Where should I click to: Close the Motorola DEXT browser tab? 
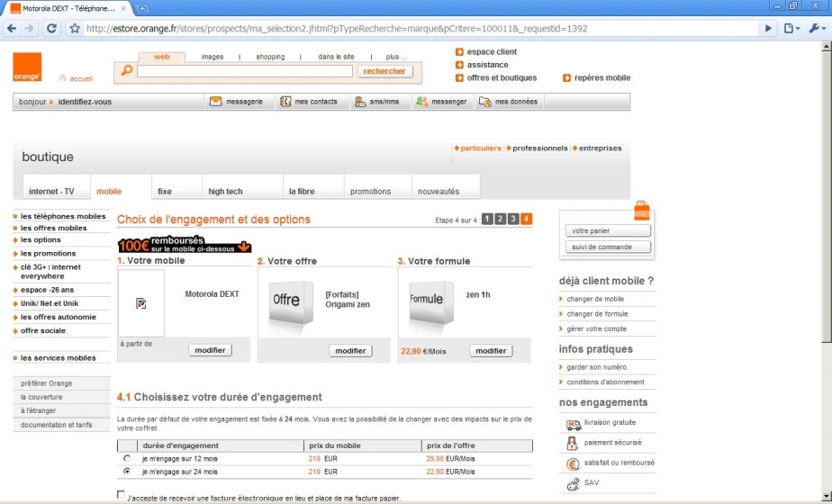point(123,8)
